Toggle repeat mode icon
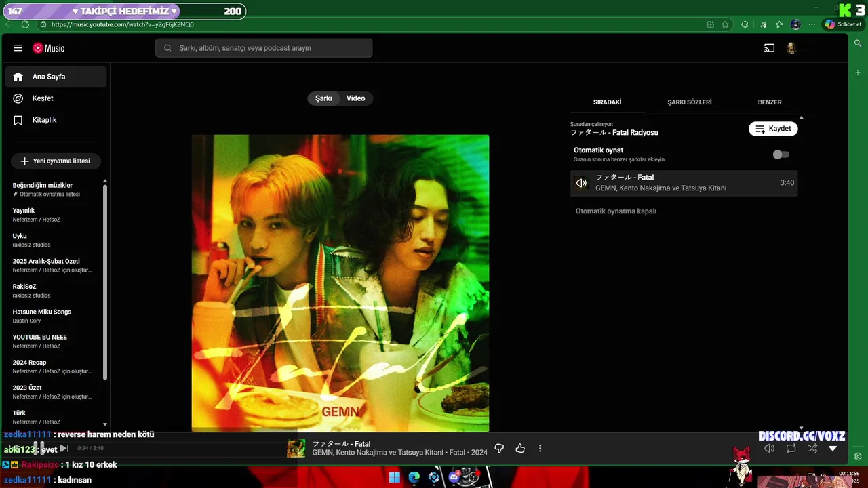868x488 pixels. click(791, 448)
